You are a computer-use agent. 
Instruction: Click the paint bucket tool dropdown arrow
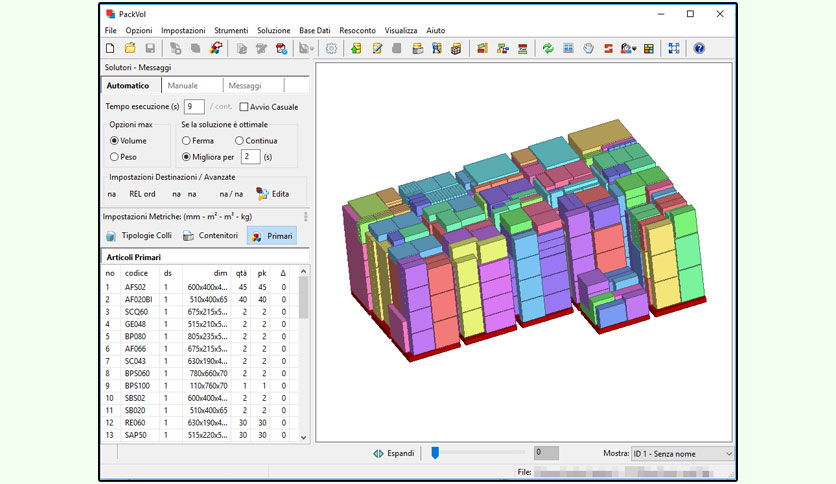click(x=634, y=49)
